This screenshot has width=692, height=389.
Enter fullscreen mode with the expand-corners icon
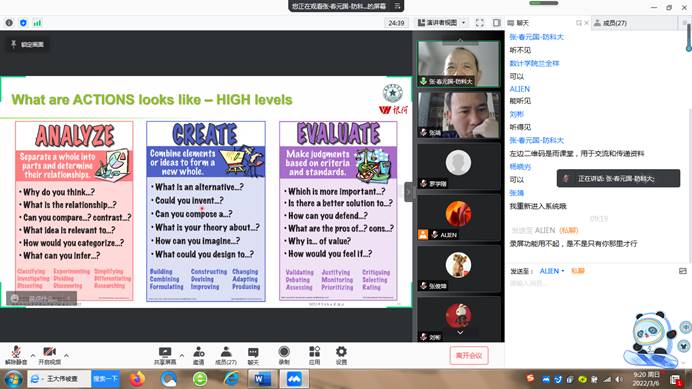pyautogui.click(x=480, y=23)
